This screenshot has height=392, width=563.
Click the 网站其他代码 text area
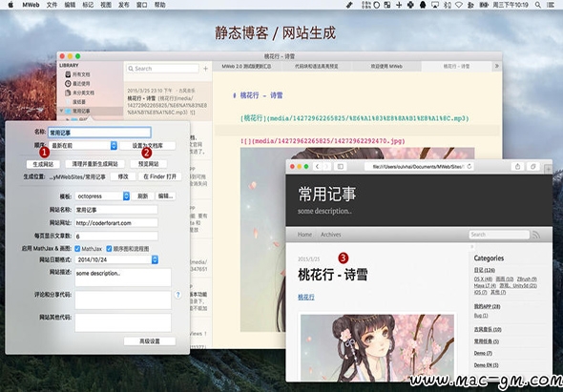(x=123, y=322)
